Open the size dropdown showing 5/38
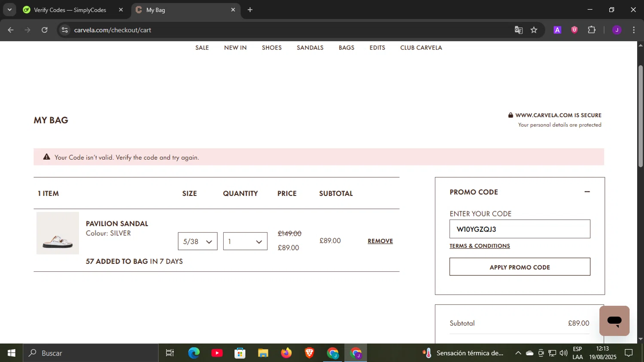 197,241
